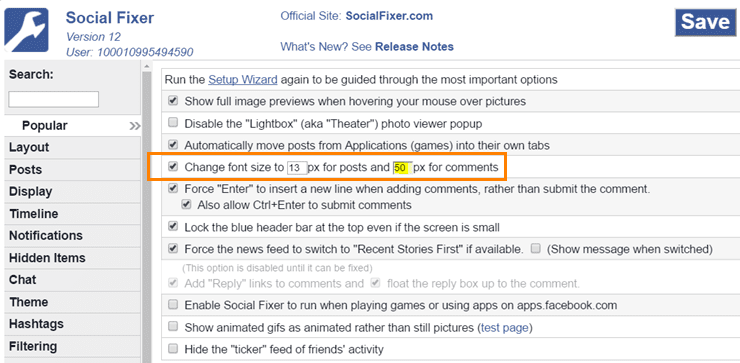Click the Social Fixer wrench logo icon
Viewport: 740px width, 363px height.
coord(26,30)
